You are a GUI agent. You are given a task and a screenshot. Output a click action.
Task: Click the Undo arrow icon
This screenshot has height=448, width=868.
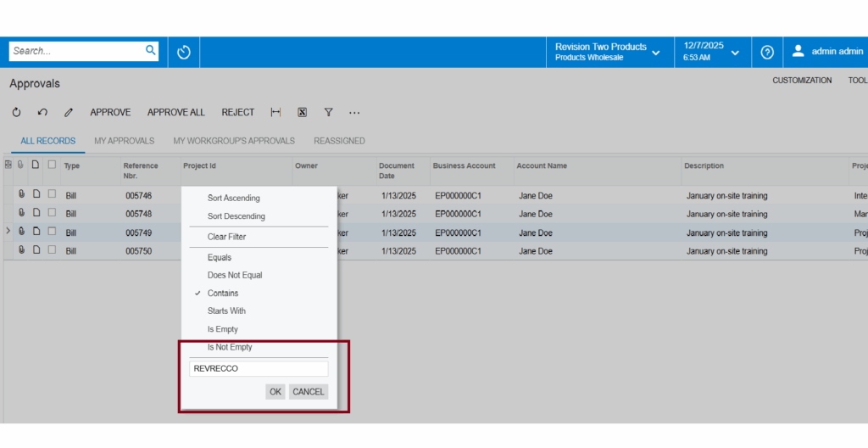(42, 112)
